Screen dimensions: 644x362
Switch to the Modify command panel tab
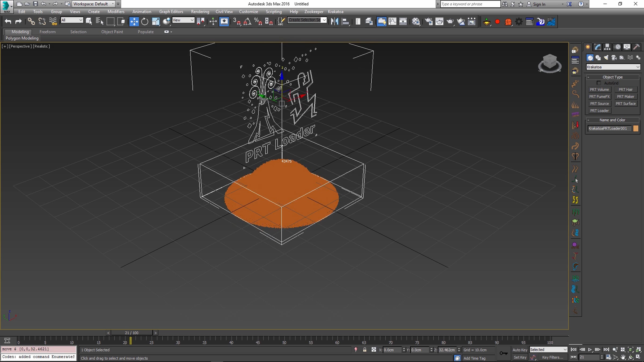tap(598, 47)
